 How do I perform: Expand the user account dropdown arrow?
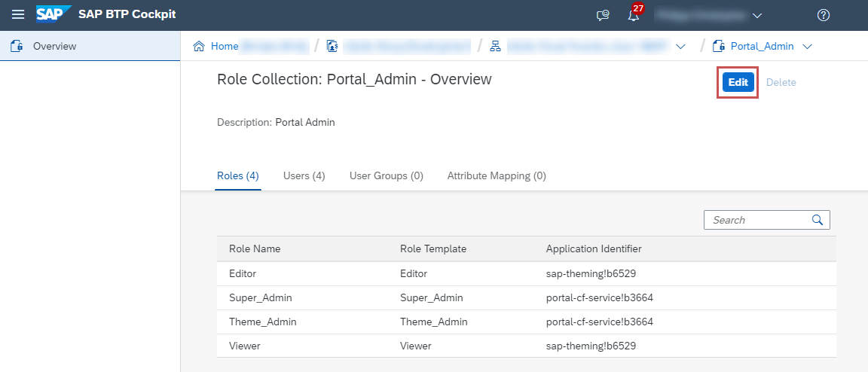click(x=757, y=16)
